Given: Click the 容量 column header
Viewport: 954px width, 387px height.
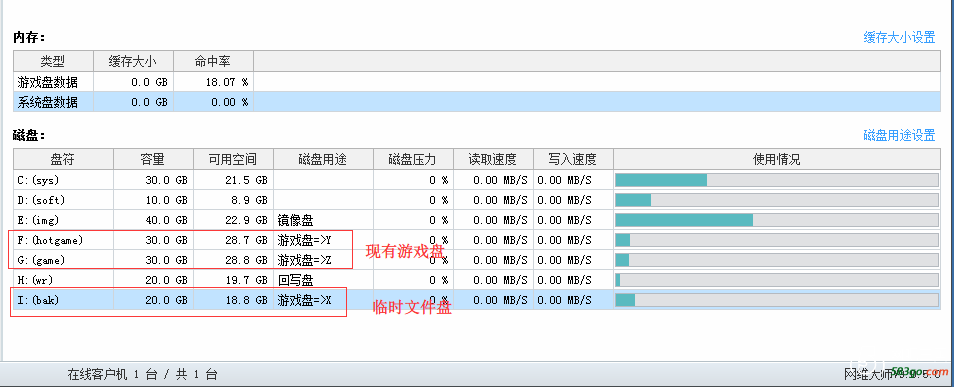Looking at the screenshot, I should coord(153,159).
